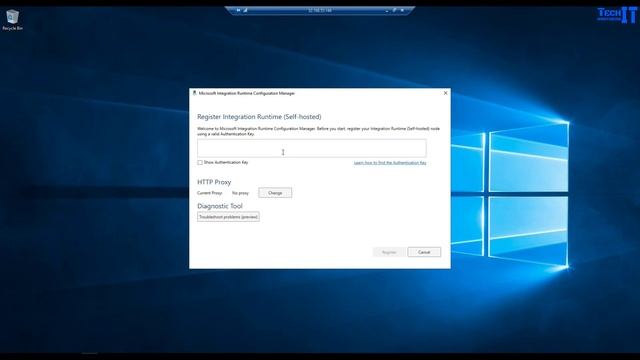Image resolution: width=640 pixels, height=360 pixels.
Task: Click the Integration Runtime app icon in title bar
Action: [194, 93]
